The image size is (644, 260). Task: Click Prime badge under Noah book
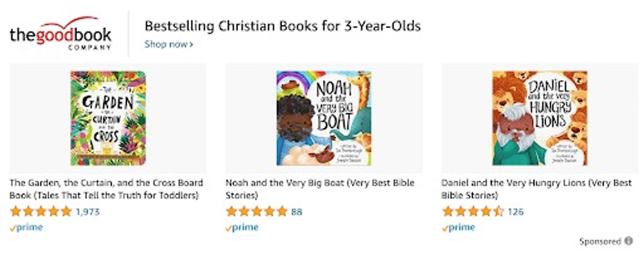(242, 228)
